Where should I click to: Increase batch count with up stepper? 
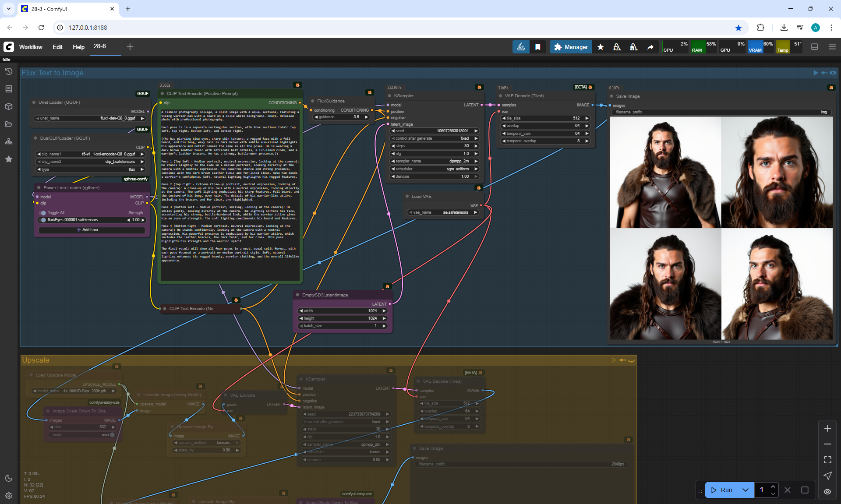[x=773, y=486]
